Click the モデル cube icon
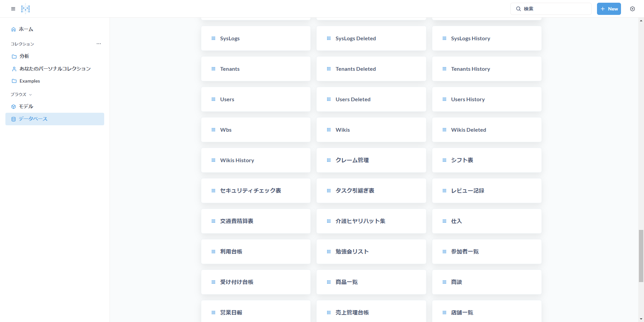The height and width of the screenshot is (322, 644). 14,107
